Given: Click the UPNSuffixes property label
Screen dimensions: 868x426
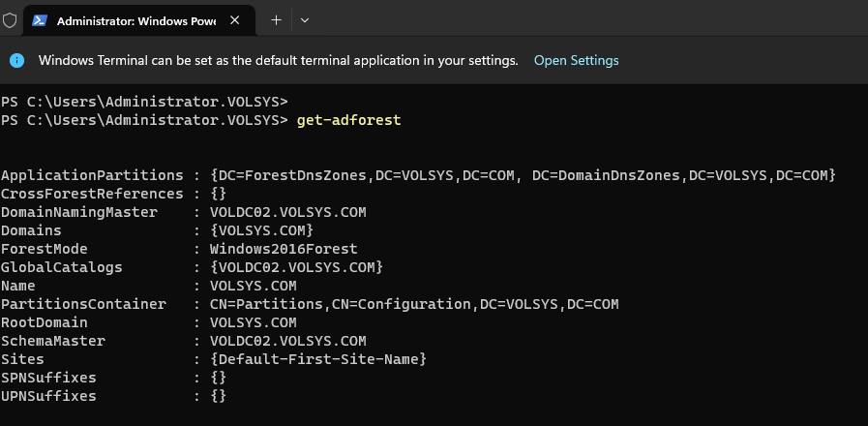Looking at the screenshot, I should (48, 396).
